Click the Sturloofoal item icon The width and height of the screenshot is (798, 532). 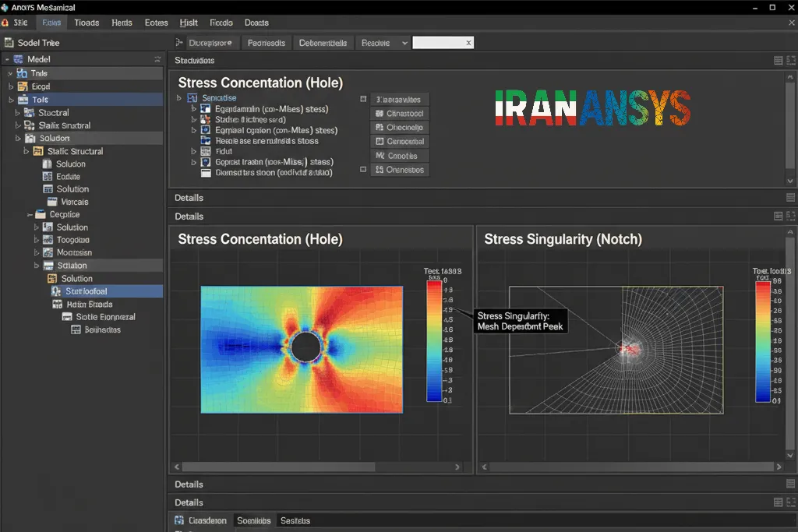tap(56, 291)
